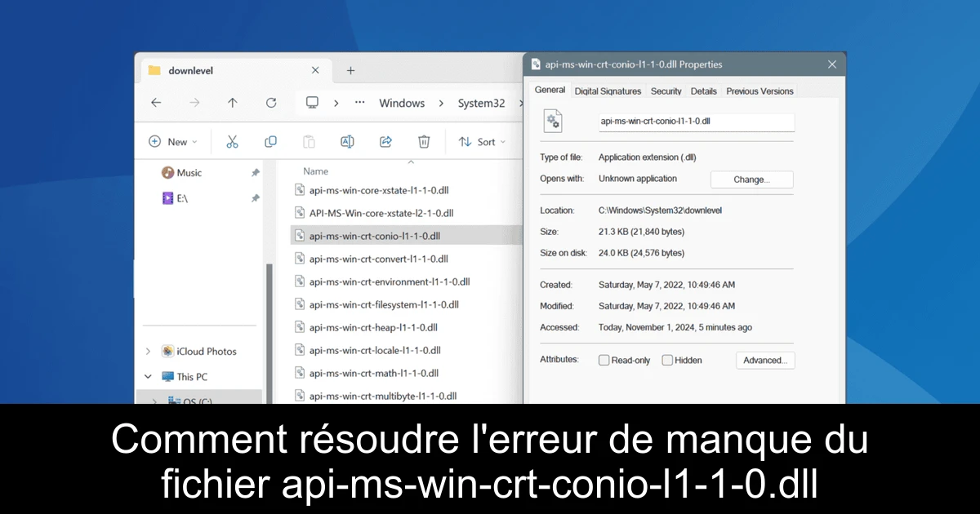Click the Change... button for Opens with
Image resolution: width=980 pixels, height=514 pixels.
pos(751,179)
